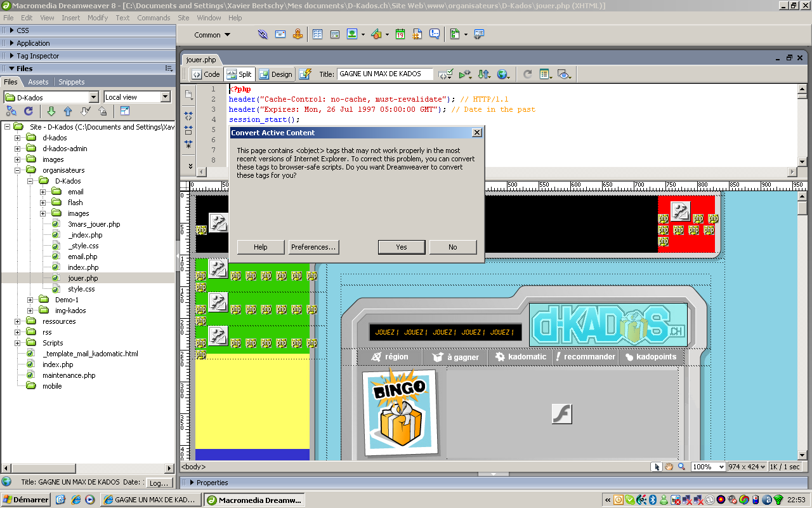Image resolution: width=812 pixels, height=508 pixels.
Task: Refresh the Files panel listing
Action: (x=29, y=111)
